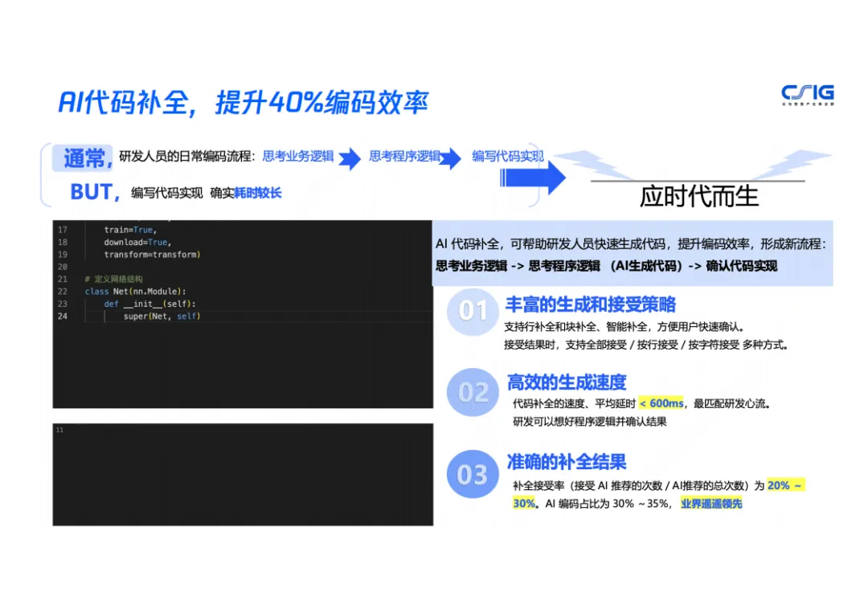Click the 02 numbered circle badge
Viewport: 868px width, 613px height.
tap(473, 392)
